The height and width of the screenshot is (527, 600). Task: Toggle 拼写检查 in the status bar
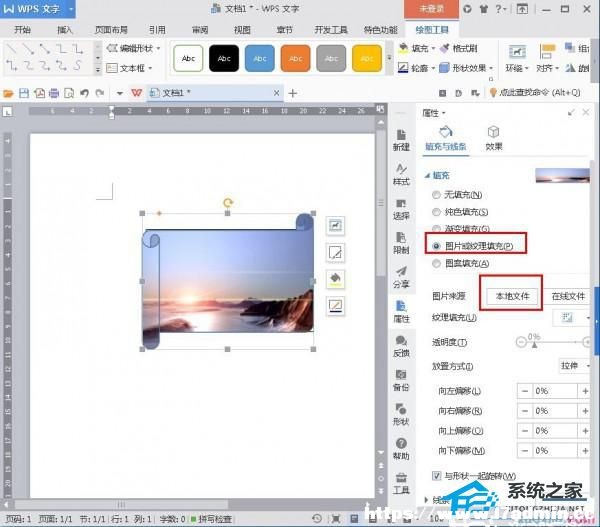coord(211,519)
